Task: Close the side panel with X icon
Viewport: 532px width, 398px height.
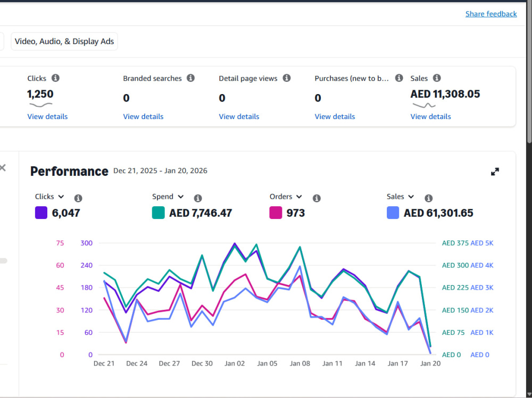Action: [3, 167]
